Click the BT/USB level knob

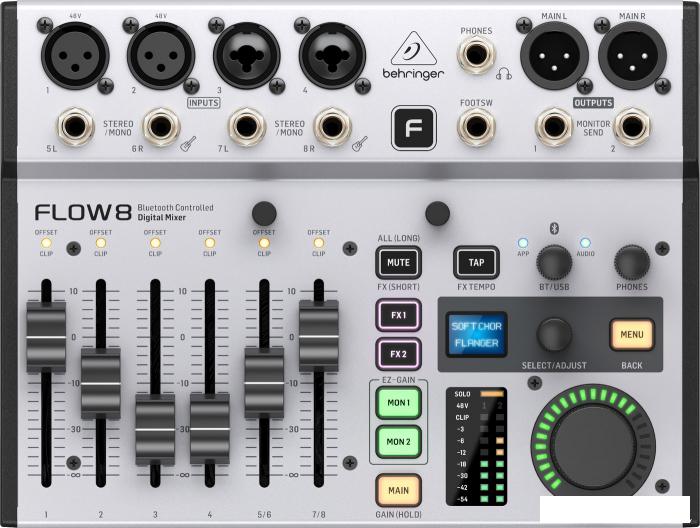pos(553,262)
